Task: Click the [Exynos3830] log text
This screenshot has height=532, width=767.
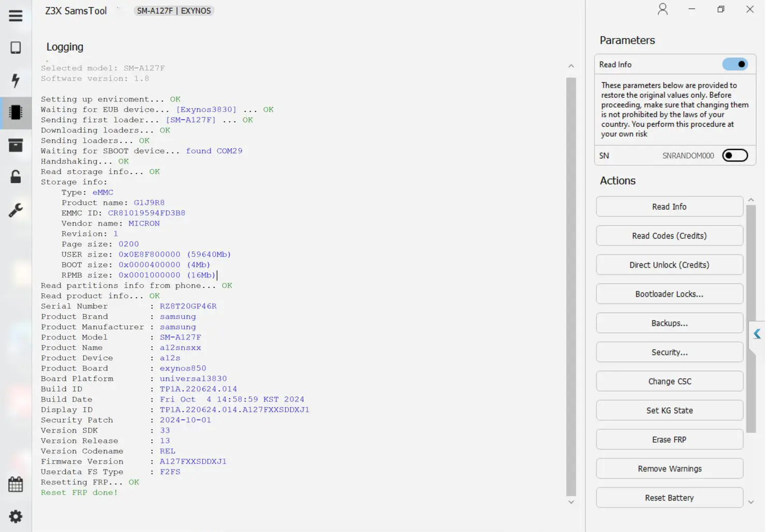Action: (x=206, y=109)
